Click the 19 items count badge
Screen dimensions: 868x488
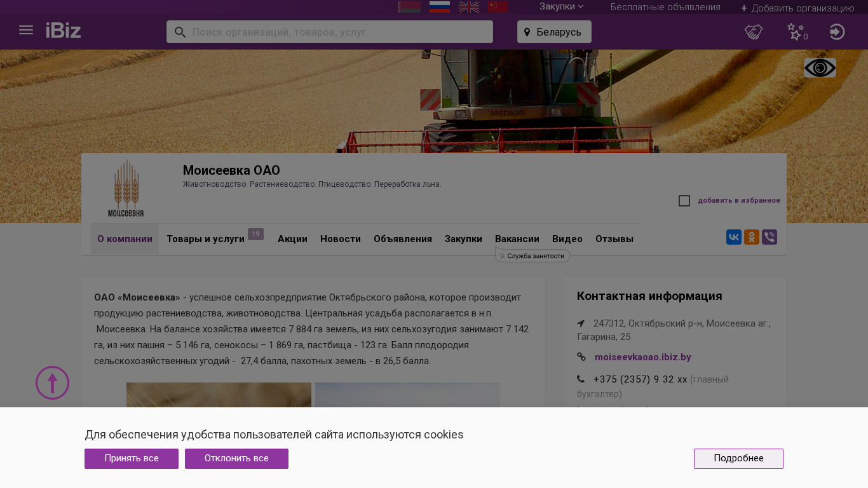(255, 234)
